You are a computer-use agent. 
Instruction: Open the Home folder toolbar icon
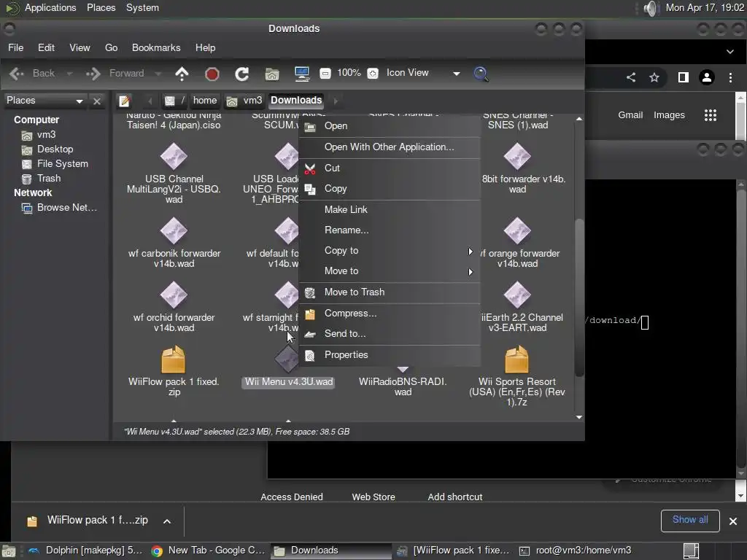(x=272, y=74)
